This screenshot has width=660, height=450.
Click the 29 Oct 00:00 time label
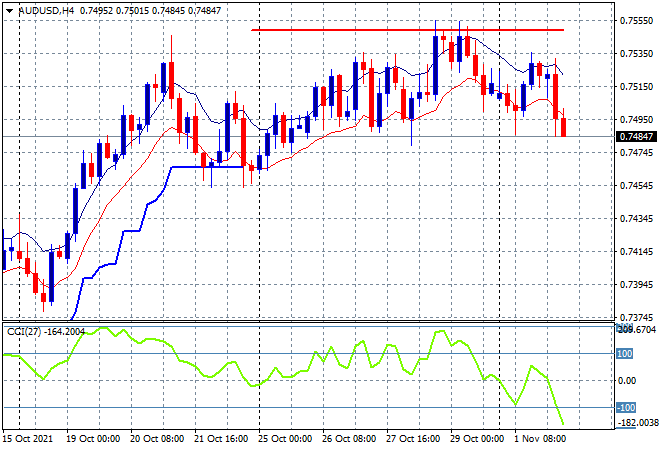tap(477, 439)
